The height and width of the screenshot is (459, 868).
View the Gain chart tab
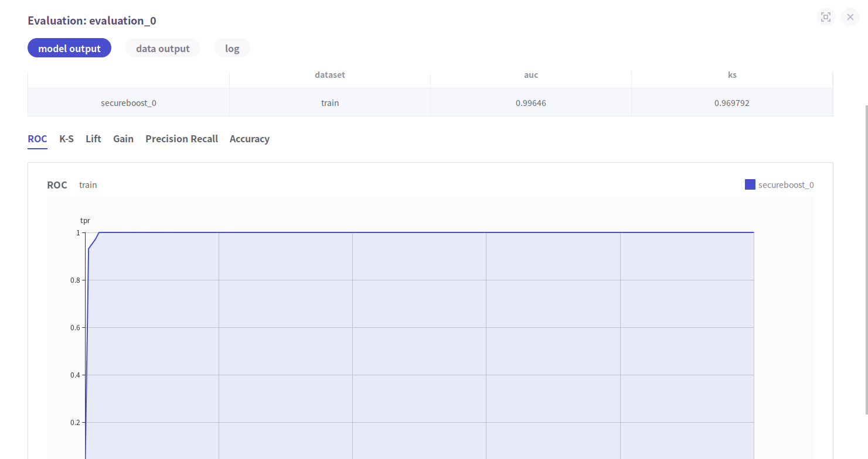click(x=123, y=139)
